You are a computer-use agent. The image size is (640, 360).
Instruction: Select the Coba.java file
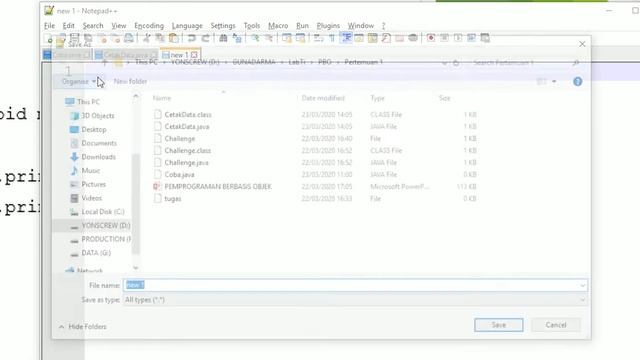(x=180, y=175)
